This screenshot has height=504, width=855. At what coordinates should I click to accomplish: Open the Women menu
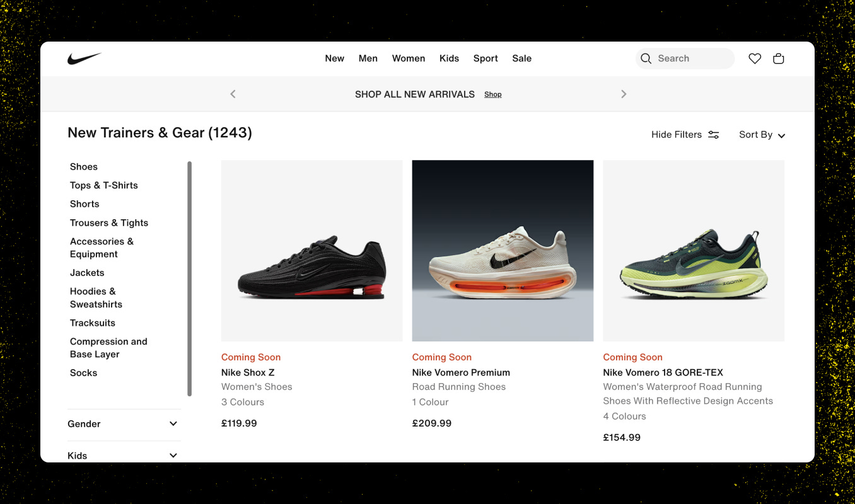pyautogui.click(x=409, y=59)
